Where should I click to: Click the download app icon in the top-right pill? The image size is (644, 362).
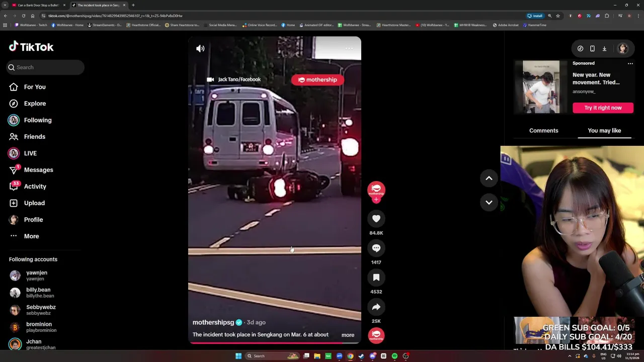604,49
